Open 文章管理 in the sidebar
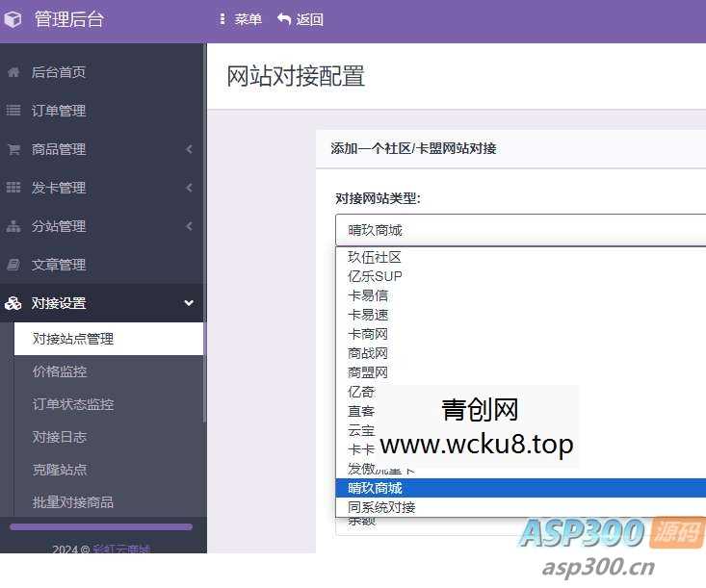Screen dimensions: 706x588 59,265
